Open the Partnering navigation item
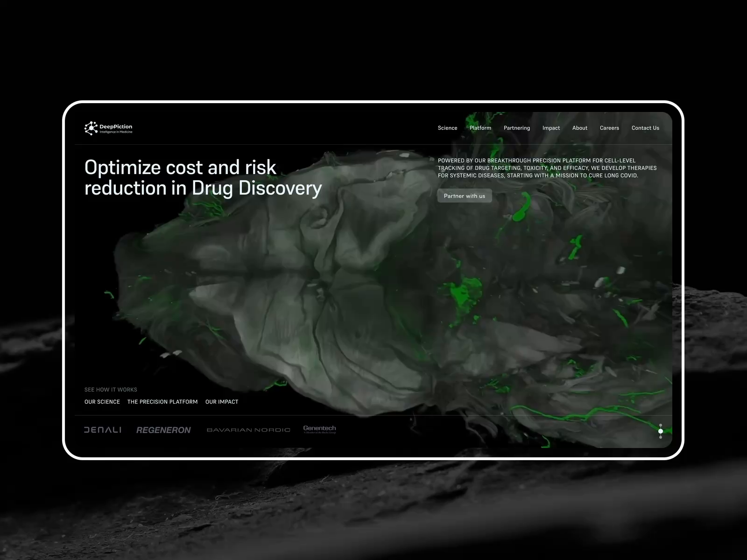 click(517, 128)
